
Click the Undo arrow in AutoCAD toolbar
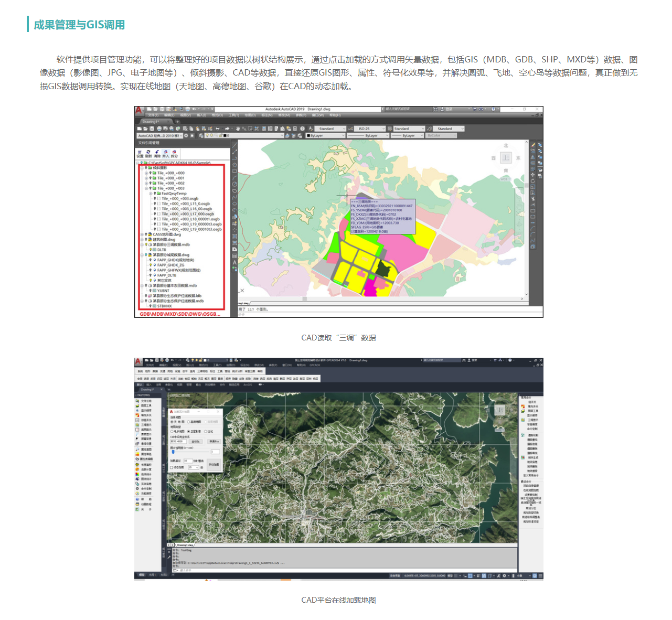(x=217, y=129)
